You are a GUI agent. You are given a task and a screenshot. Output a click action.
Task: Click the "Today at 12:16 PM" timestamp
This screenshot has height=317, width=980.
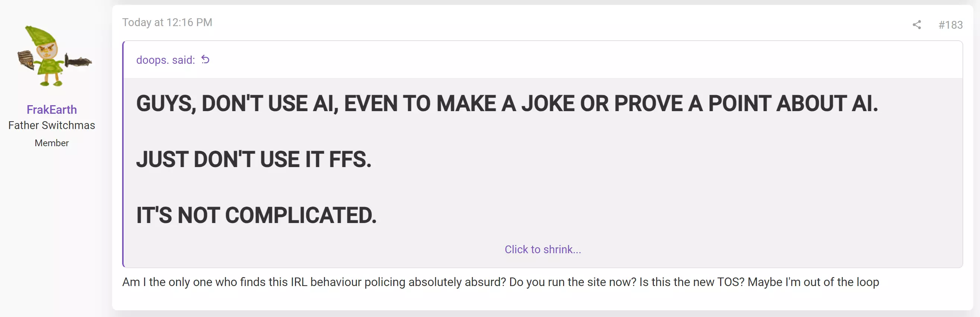click(x=167, y=22)
